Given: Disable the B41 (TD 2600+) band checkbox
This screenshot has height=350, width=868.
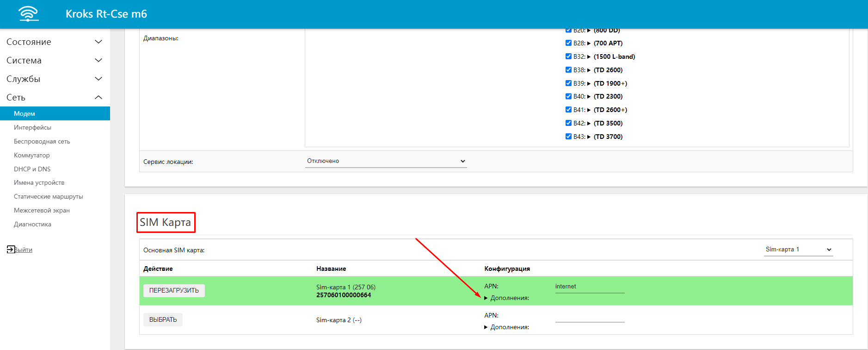Looking at the screenshot, I should click(568, 110).
